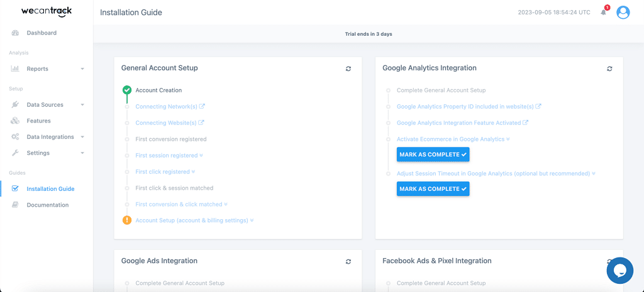
Task: Open the user profile avatar menu
Action: [x=623, y=13]
